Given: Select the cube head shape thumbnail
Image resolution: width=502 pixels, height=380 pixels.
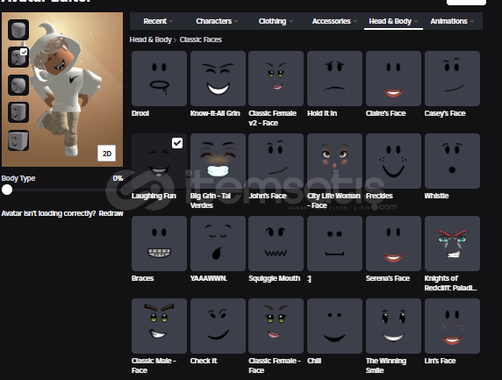Looking at the screenshot, I should pyautogui.click(x=18, y=140).
